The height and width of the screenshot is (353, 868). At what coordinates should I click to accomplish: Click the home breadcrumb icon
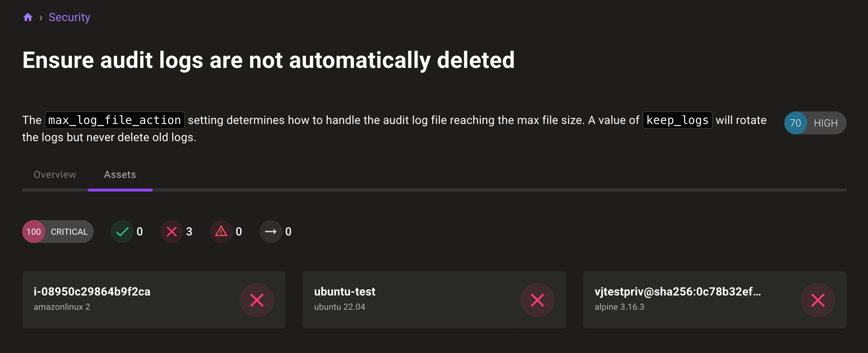click(28, 17)
